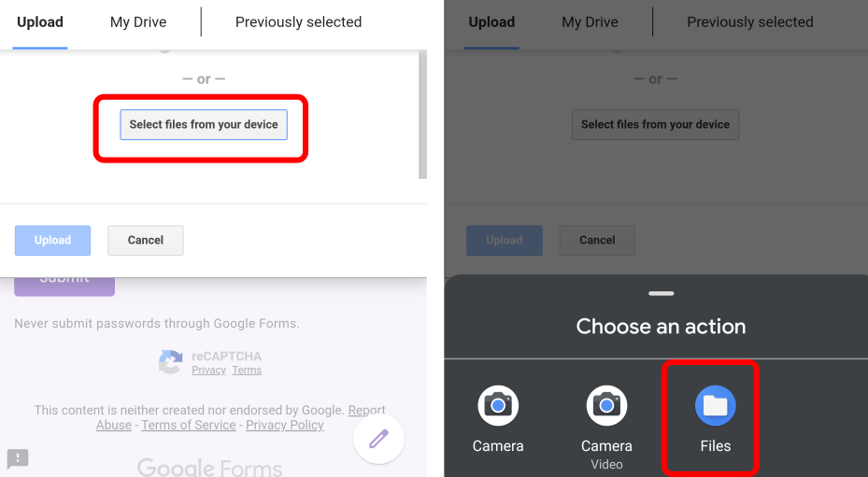
Task: Open the reCAPTCHA Privacy link
Action: 208,371
